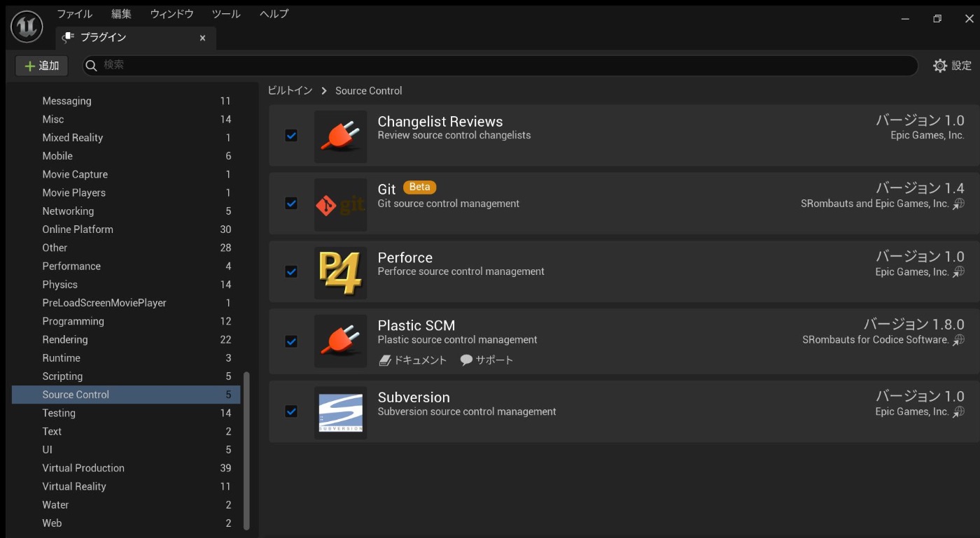The image size is (980, 538).
Task: Click the plugin tab icon
Action: point(69,37)
